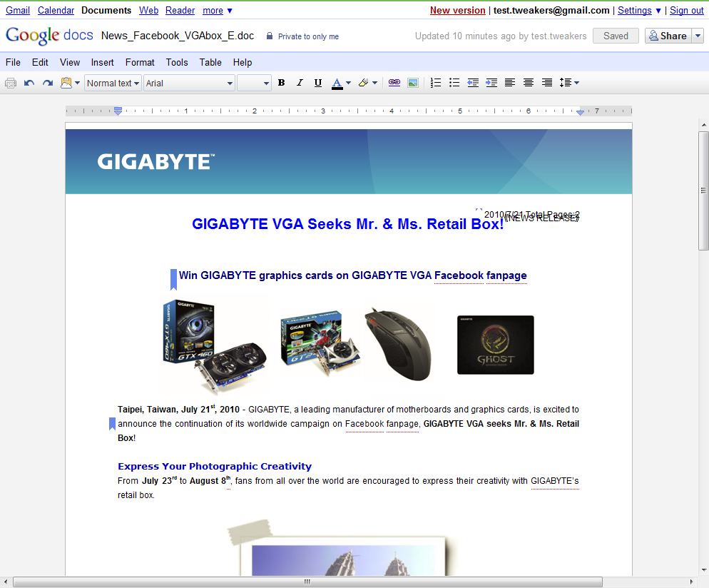Toggle italic formatting
The width and height of the screenshot is (709, 588).
[300, 83]
